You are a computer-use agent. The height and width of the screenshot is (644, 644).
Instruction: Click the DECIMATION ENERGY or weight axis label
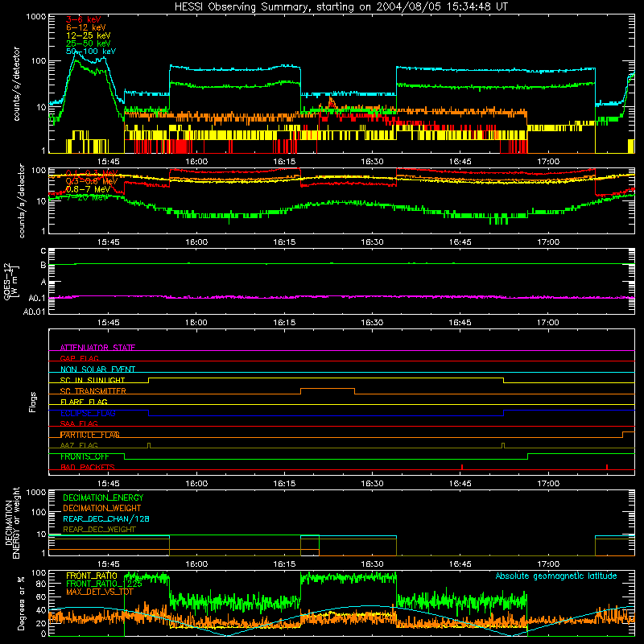[x=12, y=523]
